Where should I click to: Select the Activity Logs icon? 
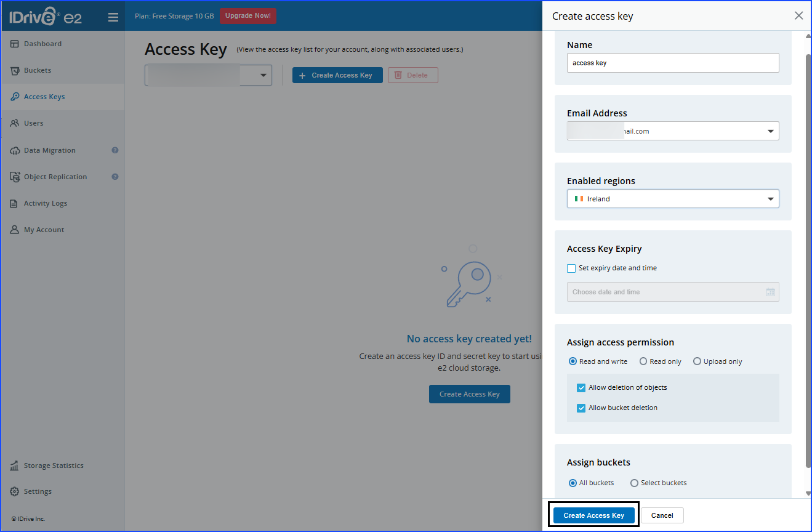click(x=14, y=203)
